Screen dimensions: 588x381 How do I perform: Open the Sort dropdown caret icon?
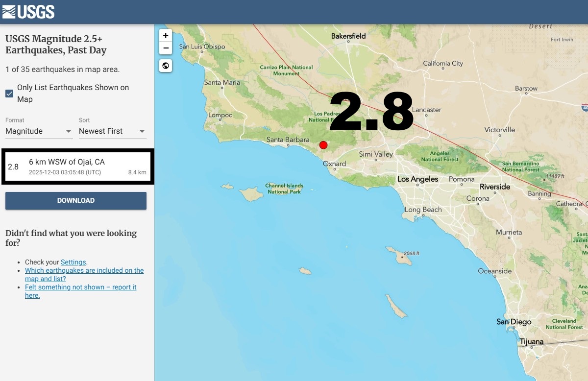(x=142, y=132)
